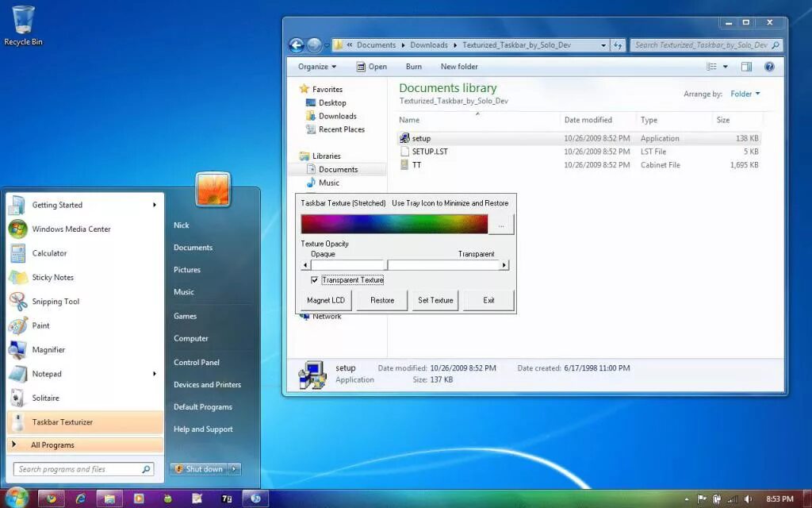812x508 pixels.
Task: Click the Restore button
Action: [x=382, y=300]
